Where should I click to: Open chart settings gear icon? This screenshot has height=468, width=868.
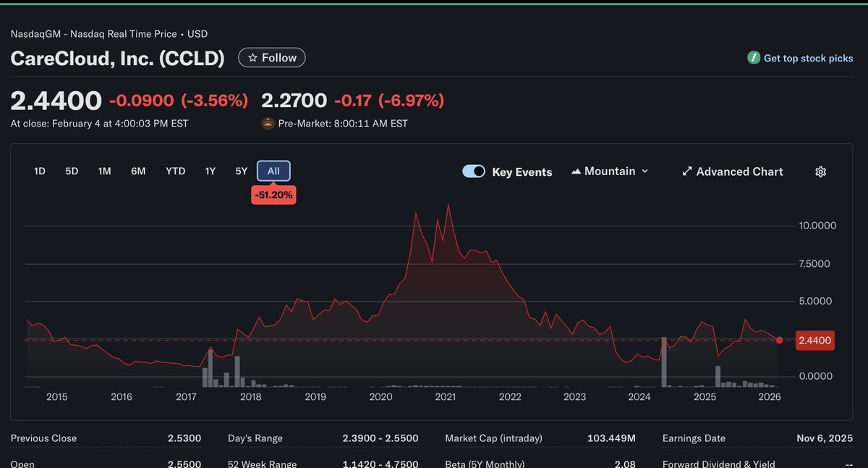click(820, 171)
